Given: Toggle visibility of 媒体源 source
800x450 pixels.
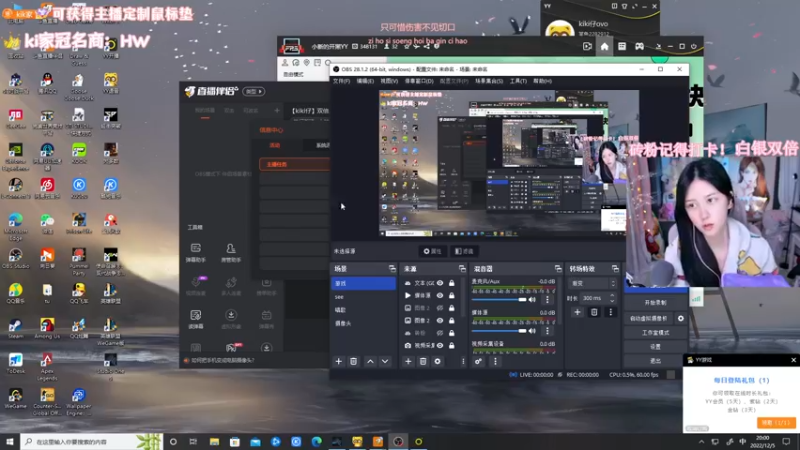Looking at the screenshot, I should pos(440,295).
